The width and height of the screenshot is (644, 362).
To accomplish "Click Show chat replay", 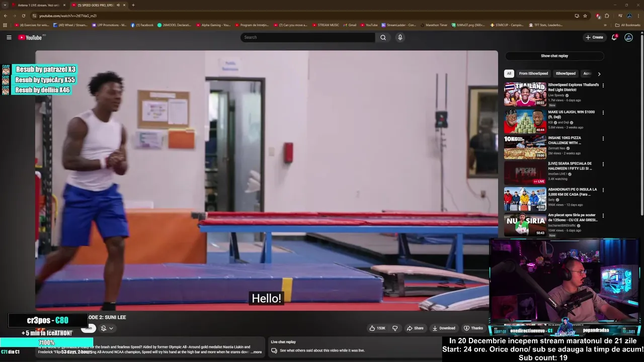I will 554,56.
